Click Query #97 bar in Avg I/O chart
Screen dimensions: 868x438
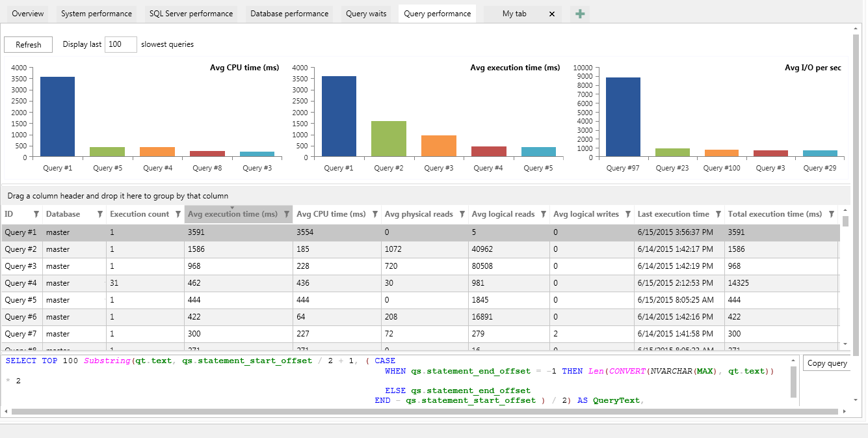tap(623, 117)
